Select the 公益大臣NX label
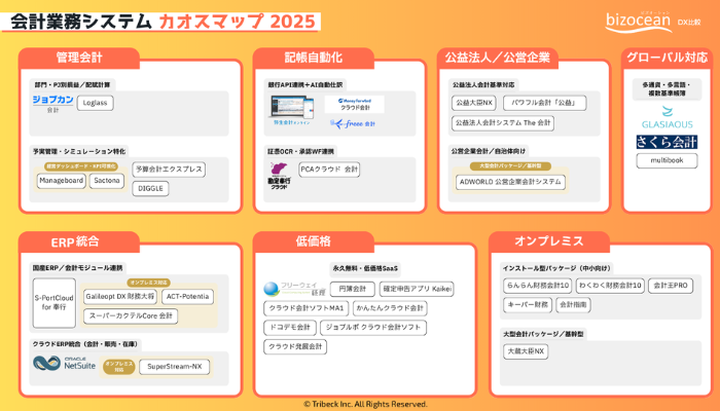This screenshot has width=720, height=411. pyautogui.click(x=474, y=103)
